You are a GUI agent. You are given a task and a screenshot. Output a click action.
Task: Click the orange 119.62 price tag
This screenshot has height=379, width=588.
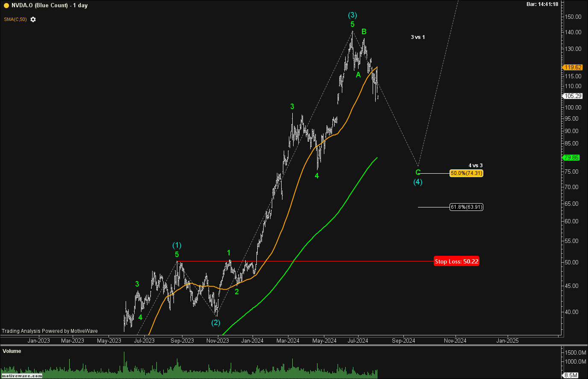pyautogui.click(x=573, y=67)
